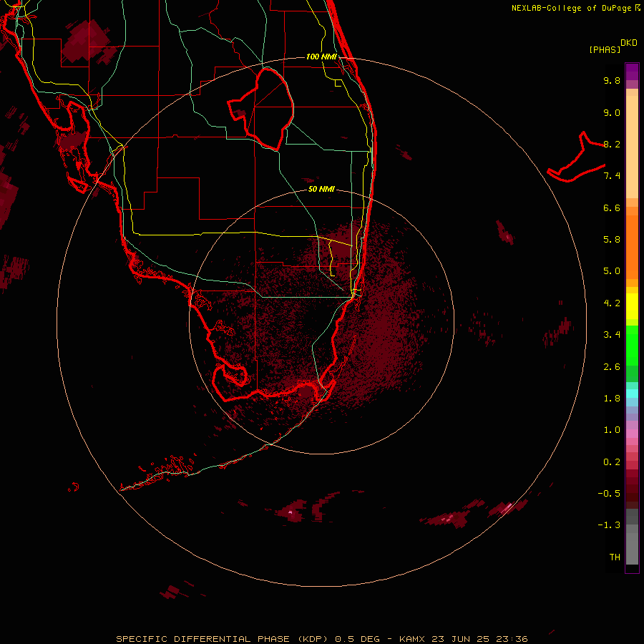Click the cyan segment of the color bar
This screenshot has height=644, width=644.
coord(632,393)
